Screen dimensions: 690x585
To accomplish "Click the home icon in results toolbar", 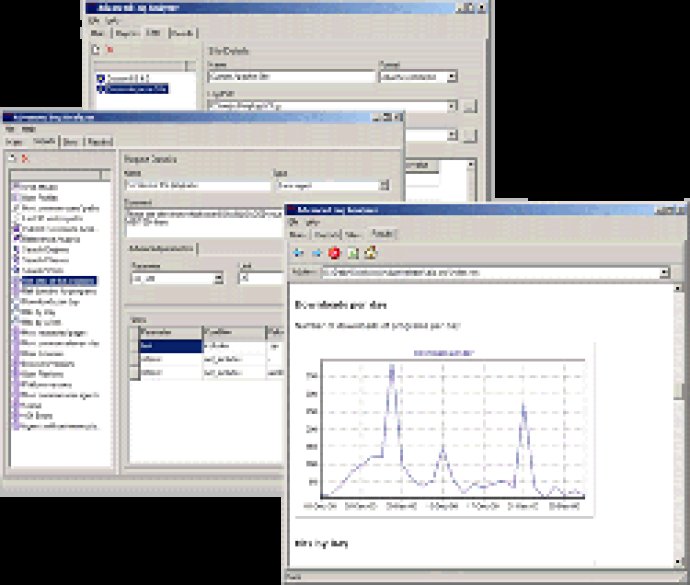I will (371, 253).
